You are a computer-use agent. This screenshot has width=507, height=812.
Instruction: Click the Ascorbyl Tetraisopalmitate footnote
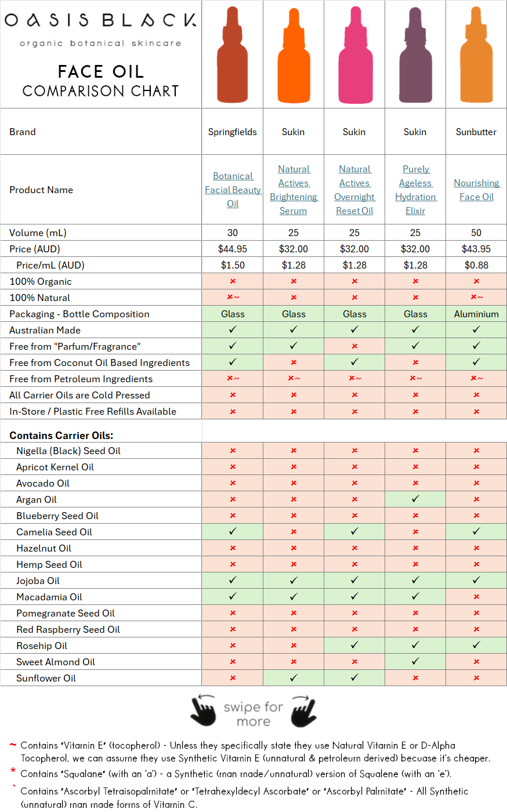point(244,797)
